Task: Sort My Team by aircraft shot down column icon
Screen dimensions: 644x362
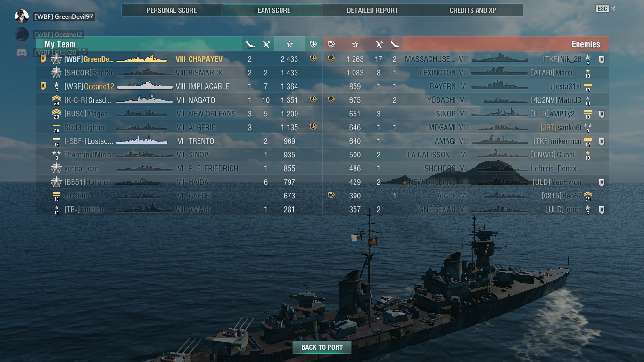Action: click(250, 44)
